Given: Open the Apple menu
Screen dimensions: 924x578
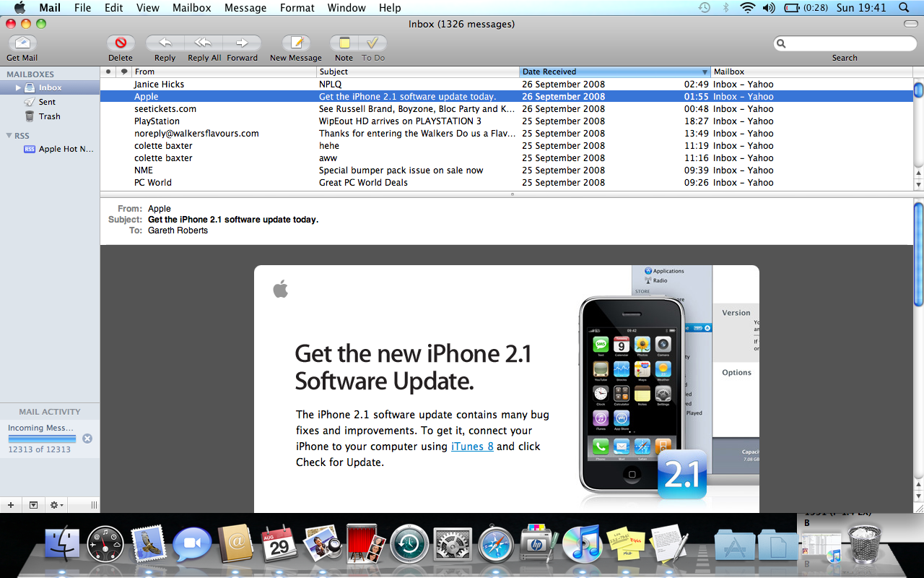Looking at the screenshot, I should click(20, 8).
